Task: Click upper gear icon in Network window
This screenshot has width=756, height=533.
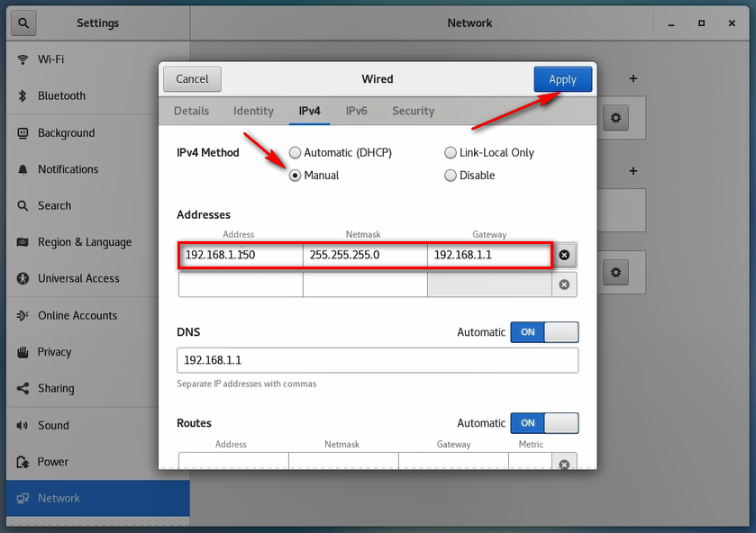Action: pyautogui.click(x=615, y=118)
